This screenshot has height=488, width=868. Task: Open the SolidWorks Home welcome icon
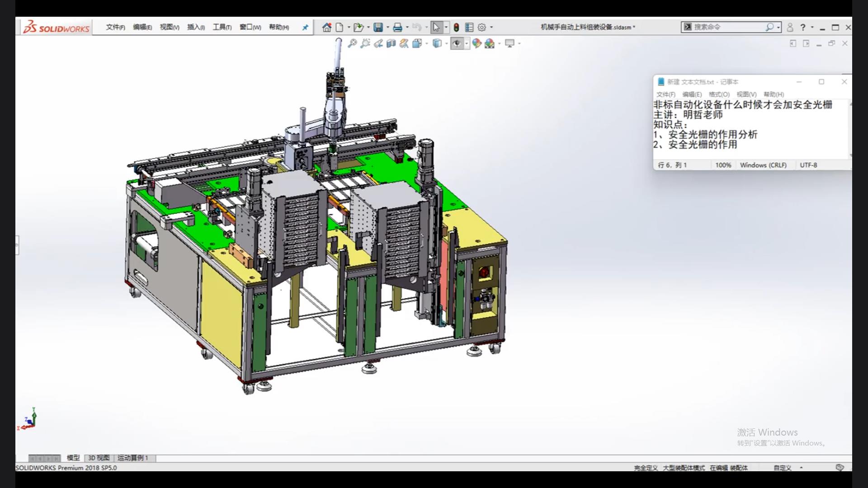point(326,27)
